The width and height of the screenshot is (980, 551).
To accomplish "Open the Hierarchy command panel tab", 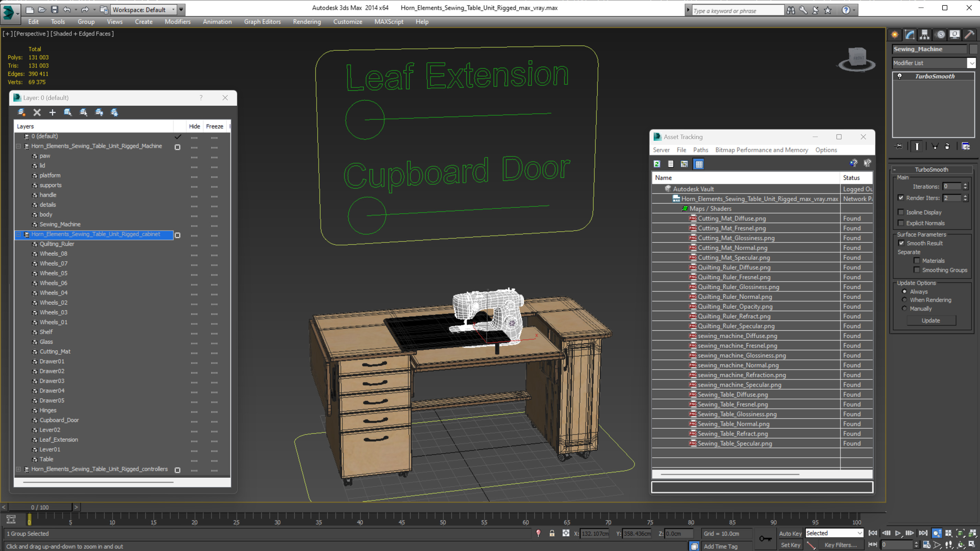I will pyautogui.click(x=924, y=35).
